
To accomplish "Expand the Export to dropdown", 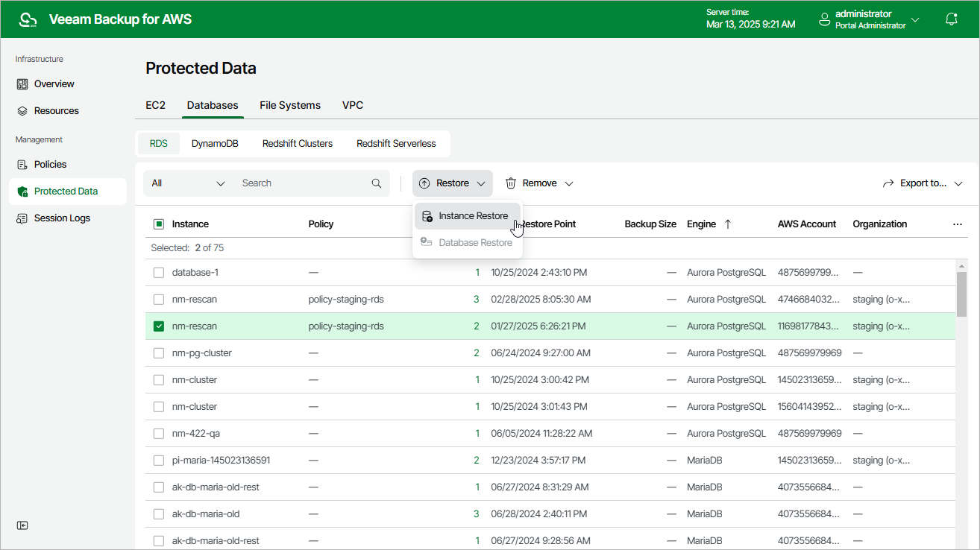I will coord(922,183).
